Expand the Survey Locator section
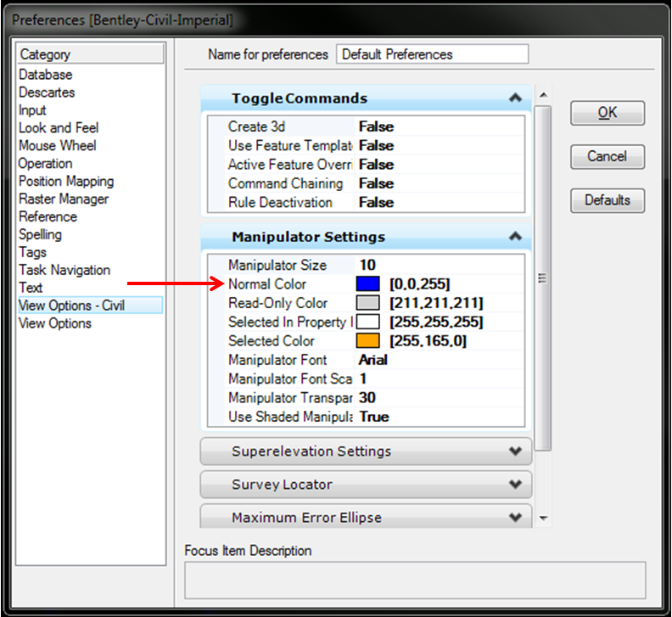The height and width of the screenshot is (617, 672). point(366,484)
